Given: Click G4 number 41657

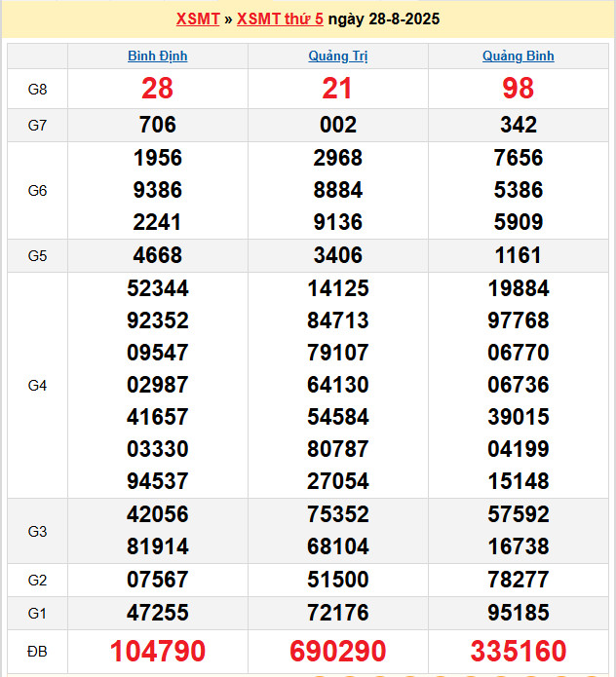Looking at the screenshot, I should [x=157, y=417].
